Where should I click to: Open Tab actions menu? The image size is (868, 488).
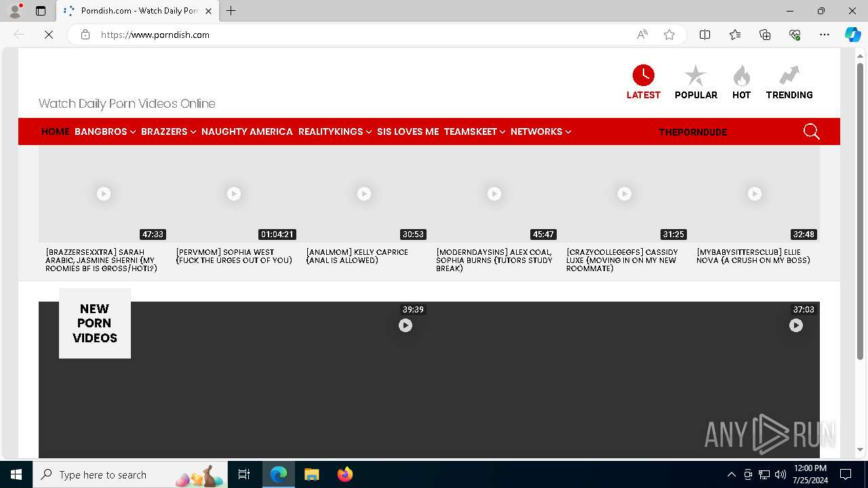point(41,11)
